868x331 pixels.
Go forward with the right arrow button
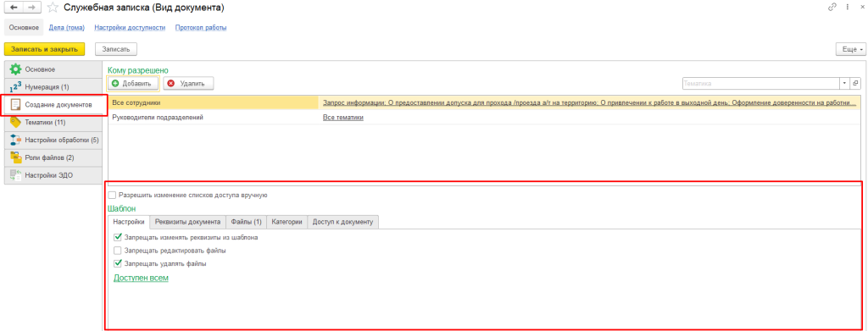[32, 8]
